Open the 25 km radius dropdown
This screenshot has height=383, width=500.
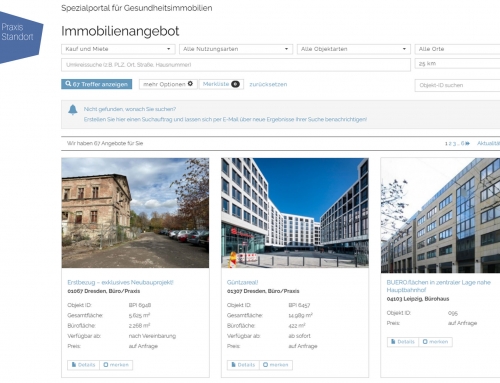(x=457, y=64)
